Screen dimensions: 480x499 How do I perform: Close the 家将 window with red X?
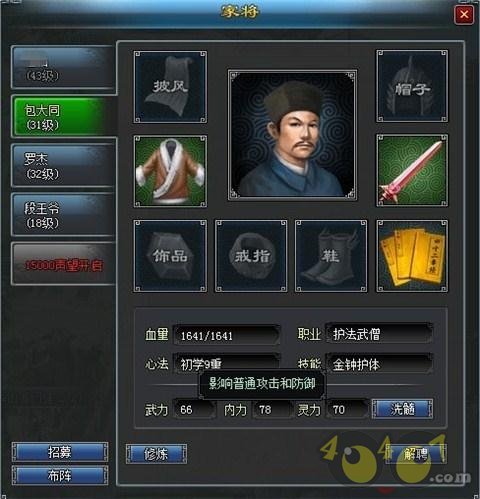[x=464, y=14]
